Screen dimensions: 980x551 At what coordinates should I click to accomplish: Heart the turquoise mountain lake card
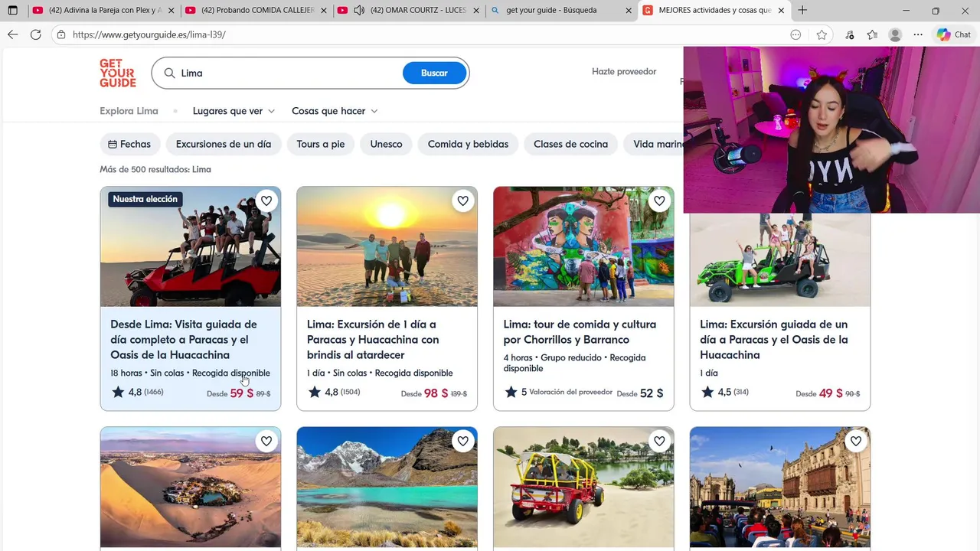(463, 441)
